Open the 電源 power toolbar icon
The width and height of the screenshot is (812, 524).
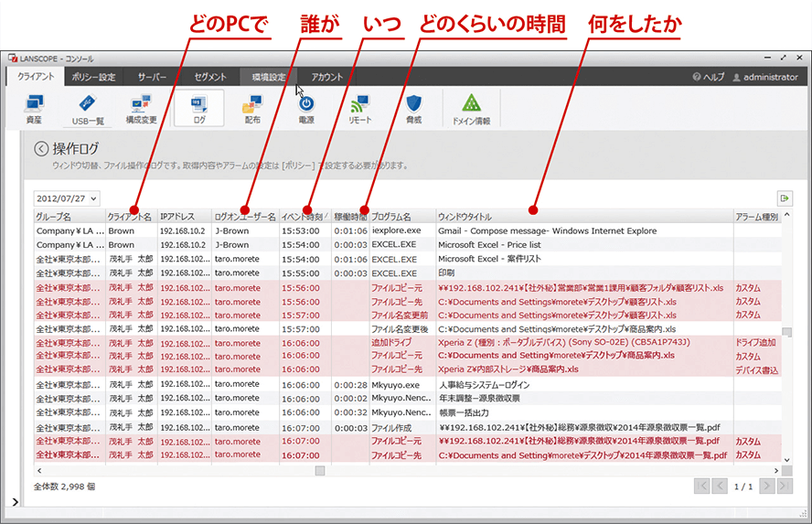306,109
